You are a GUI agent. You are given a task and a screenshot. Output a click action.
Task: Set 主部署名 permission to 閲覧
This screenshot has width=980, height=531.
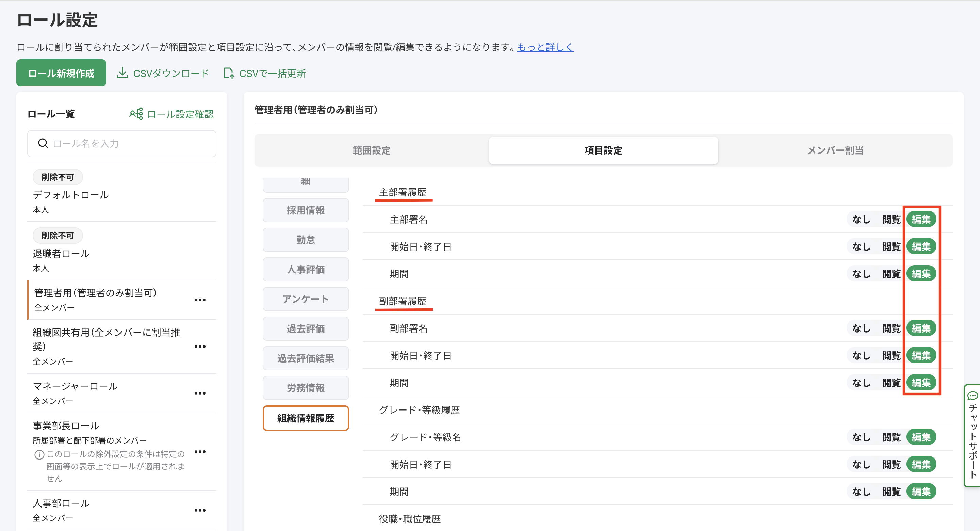(x=892, y=219)
